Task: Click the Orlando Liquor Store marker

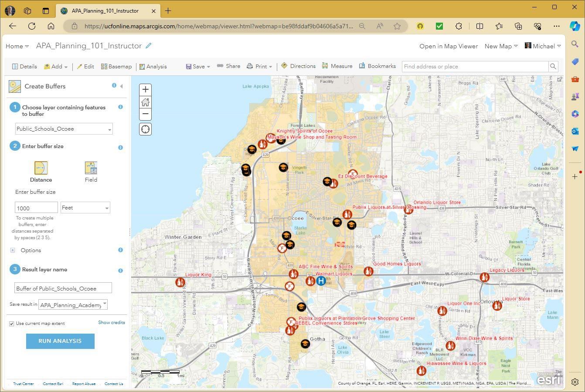Action: click(408, 210)
